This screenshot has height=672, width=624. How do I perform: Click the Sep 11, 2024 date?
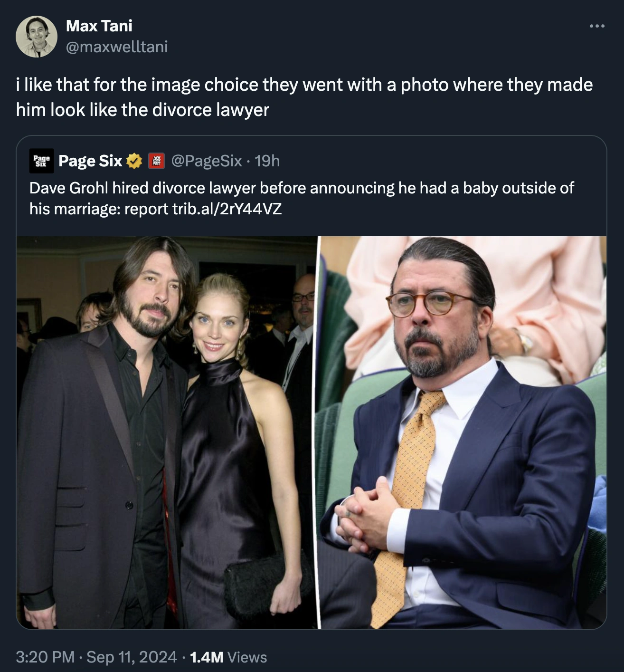tap(132, 657)
